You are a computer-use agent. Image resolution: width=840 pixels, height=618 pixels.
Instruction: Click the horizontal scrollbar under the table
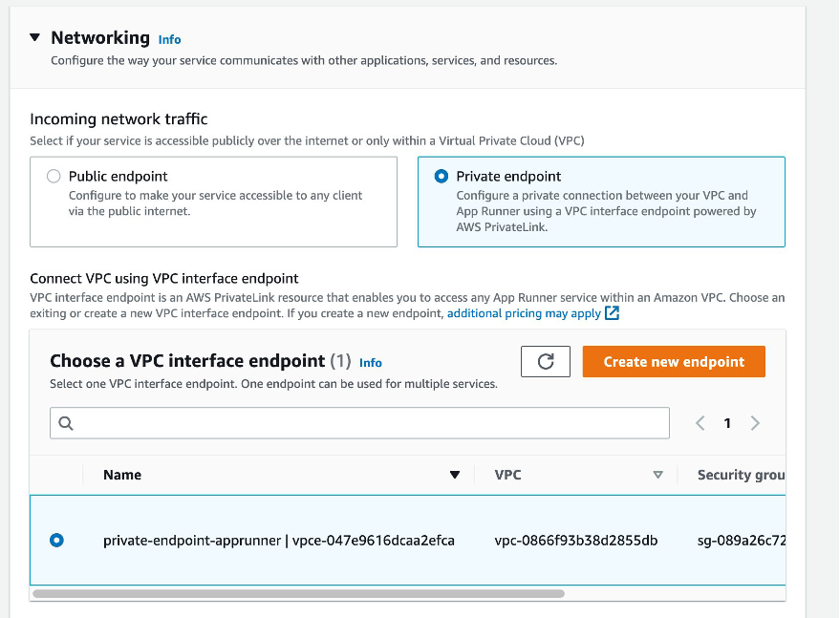(x=306, y=594)
